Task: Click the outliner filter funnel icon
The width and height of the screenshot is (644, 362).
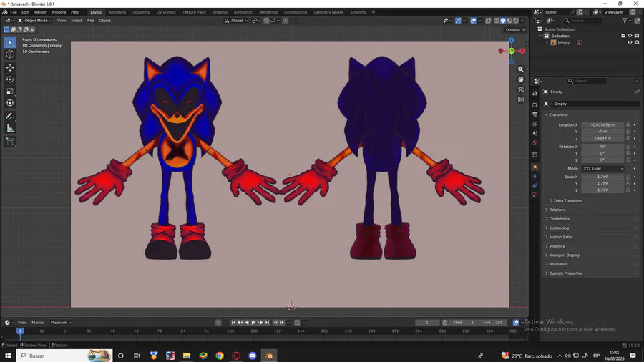Action: click(x=624, y=21)
